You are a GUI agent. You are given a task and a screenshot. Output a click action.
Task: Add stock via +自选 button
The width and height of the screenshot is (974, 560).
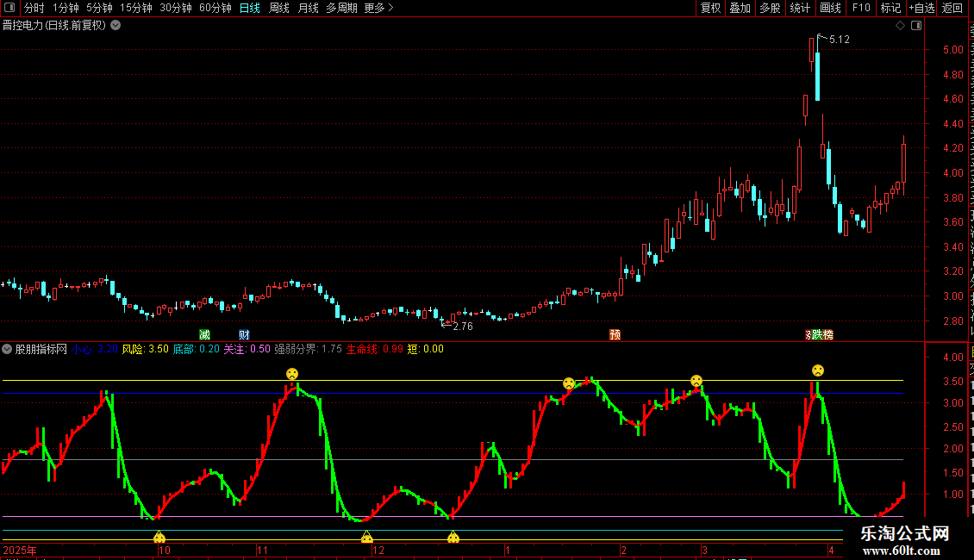pos(921,8)
